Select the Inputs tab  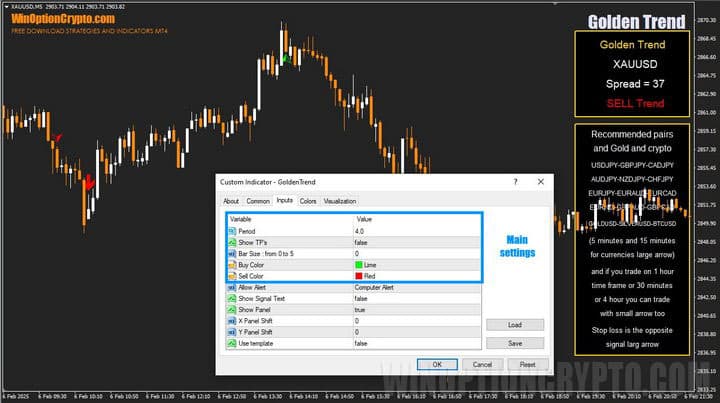(x=285, y=200)
